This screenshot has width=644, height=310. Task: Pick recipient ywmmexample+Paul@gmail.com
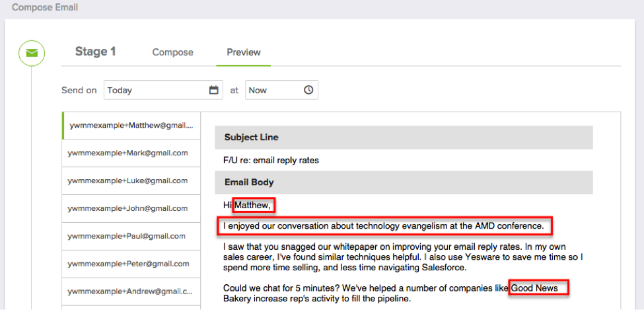coord(131,237)
